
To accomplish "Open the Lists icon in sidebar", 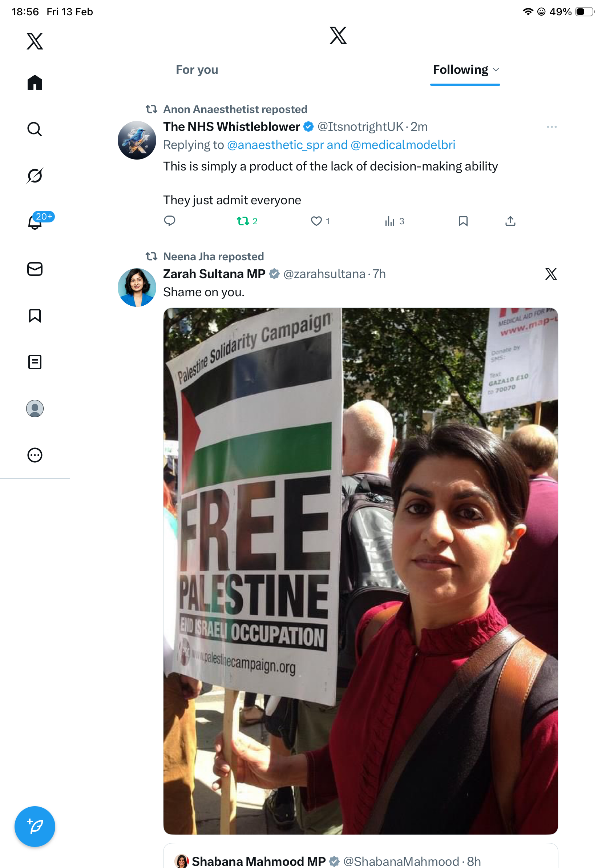I will click(35, 362).
